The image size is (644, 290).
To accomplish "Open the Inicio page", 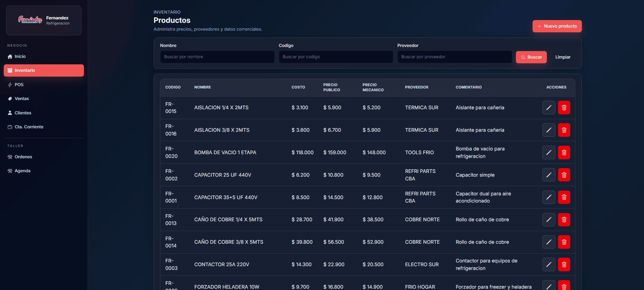I will click(x=44, y=57).
